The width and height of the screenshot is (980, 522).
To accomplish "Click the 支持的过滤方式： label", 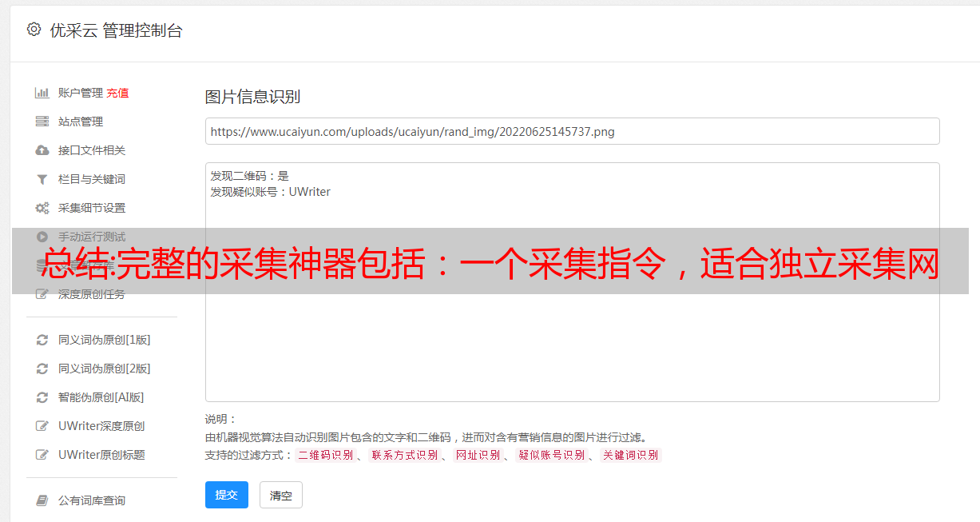I will pyautogui.click(x=249, y=455).
